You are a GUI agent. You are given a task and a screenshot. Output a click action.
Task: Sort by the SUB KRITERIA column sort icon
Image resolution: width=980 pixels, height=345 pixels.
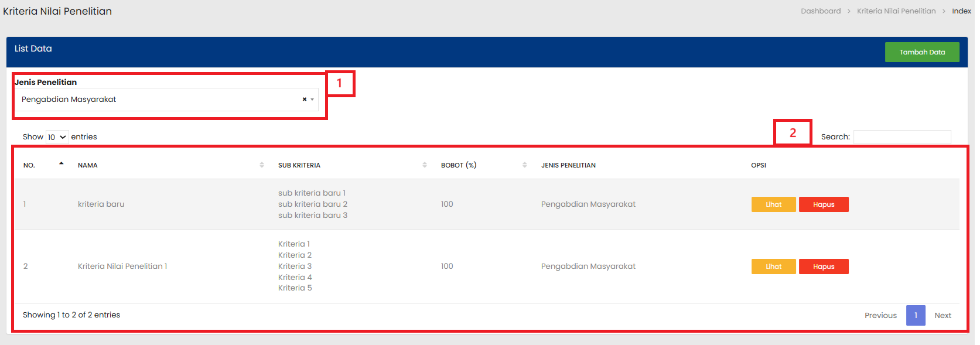point(425,165)
